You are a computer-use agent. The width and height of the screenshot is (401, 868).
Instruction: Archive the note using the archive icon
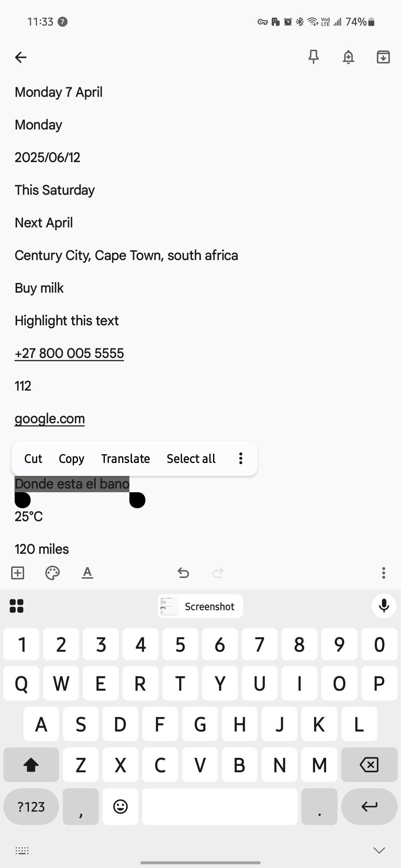pyautogui.click(x=383, y=57)
